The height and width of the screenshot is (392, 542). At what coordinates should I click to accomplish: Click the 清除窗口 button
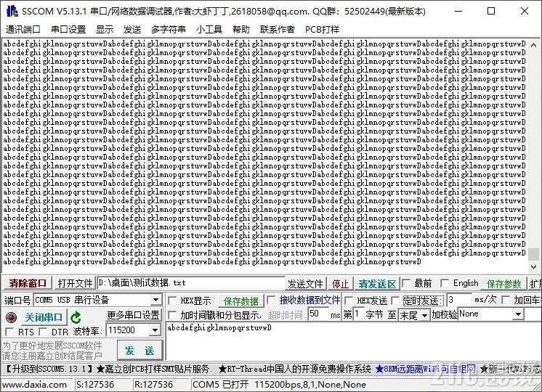pos(28,284)
